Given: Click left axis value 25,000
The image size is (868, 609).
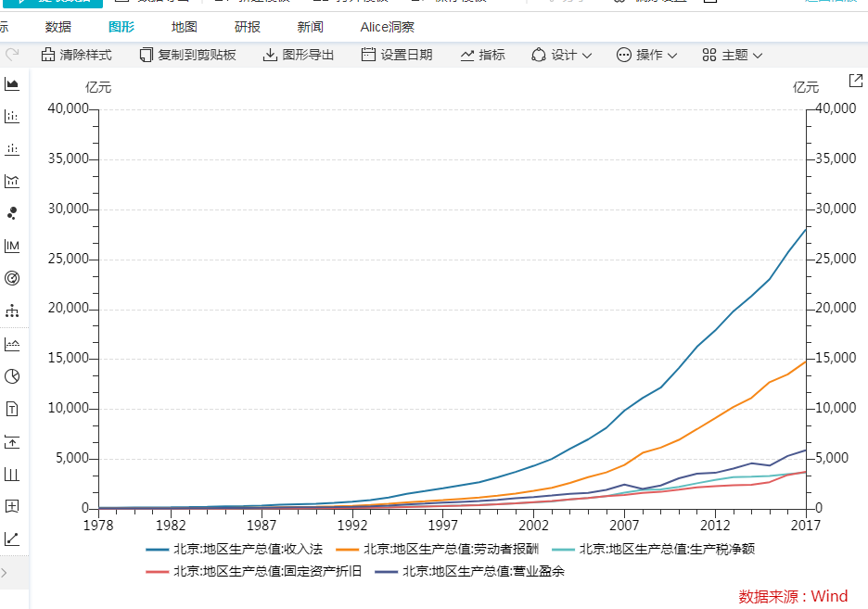Looking at the screenshot, I should 69,259.
